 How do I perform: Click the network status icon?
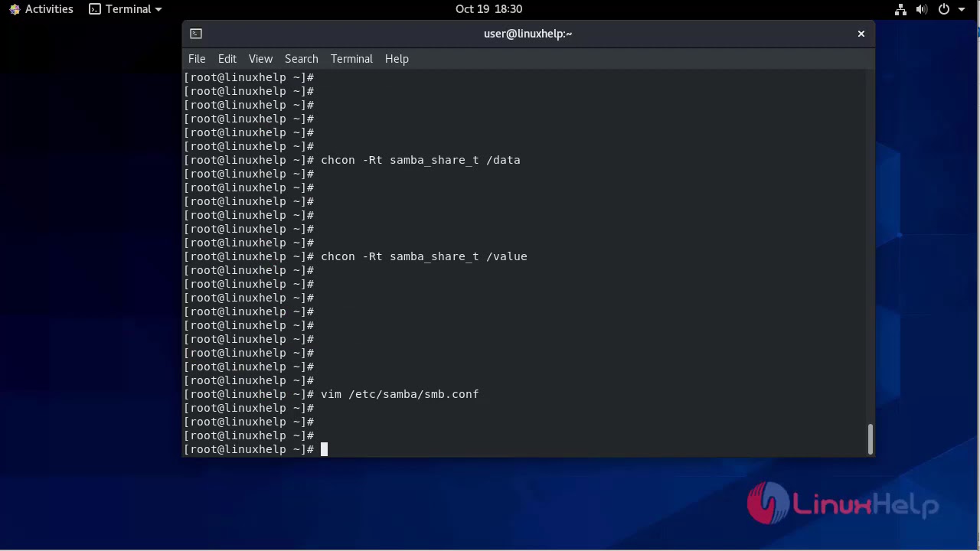pyautogui.click(x=900, y=9)
